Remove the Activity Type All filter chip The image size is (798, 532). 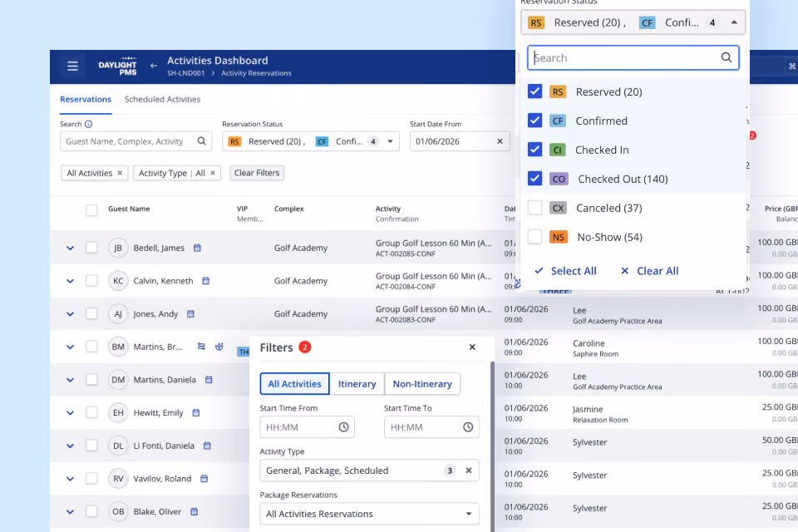[213, 173]
